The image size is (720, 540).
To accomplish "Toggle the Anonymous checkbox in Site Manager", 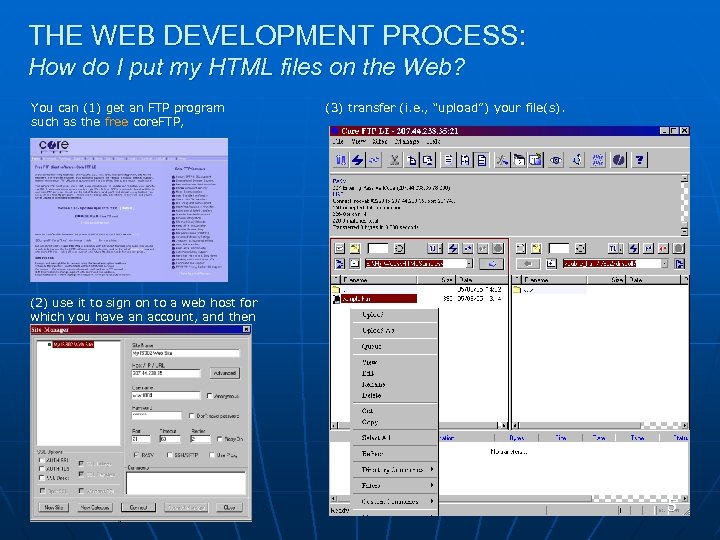I will coord(210,395).
